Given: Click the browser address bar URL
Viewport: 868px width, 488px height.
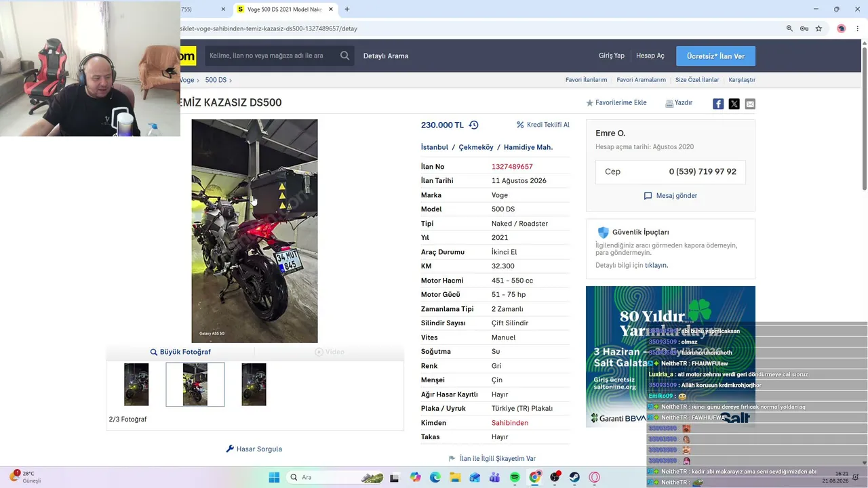Looking at the screenshot, I should click(269, 28).
